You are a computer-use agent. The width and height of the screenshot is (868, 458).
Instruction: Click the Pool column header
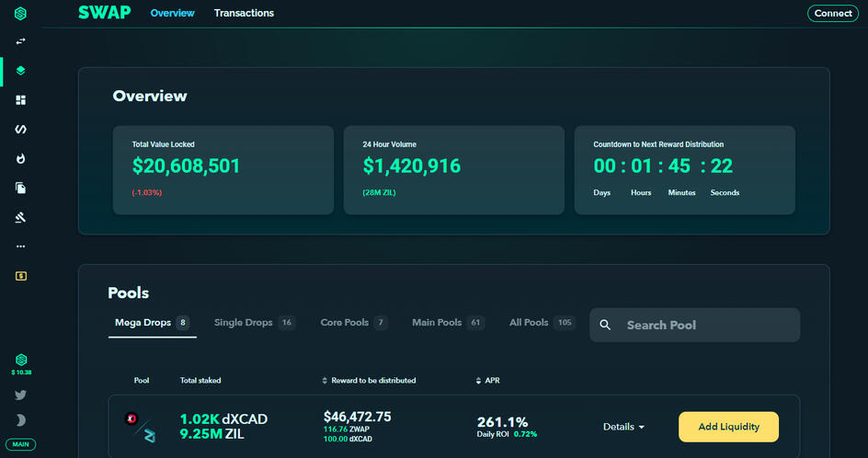tap(142, 381)
